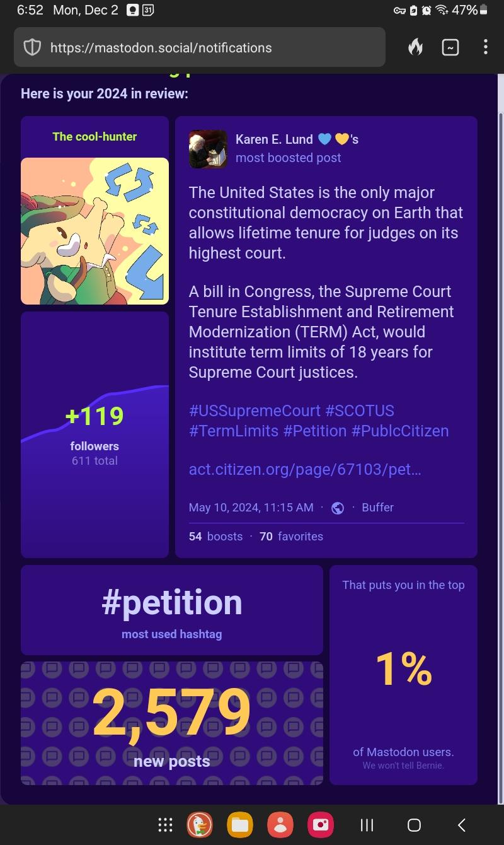Tap the DuckDuckGo fire button
This screenshot has height=845, width=504.
415,47
